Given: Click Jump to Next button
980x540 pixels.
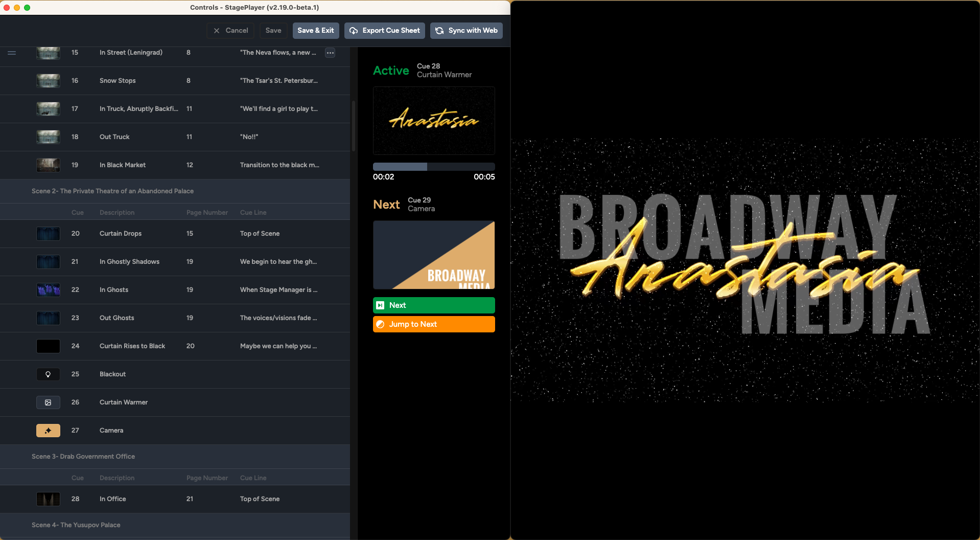Looking at the screenshot, I should click(x=434, y=324).
